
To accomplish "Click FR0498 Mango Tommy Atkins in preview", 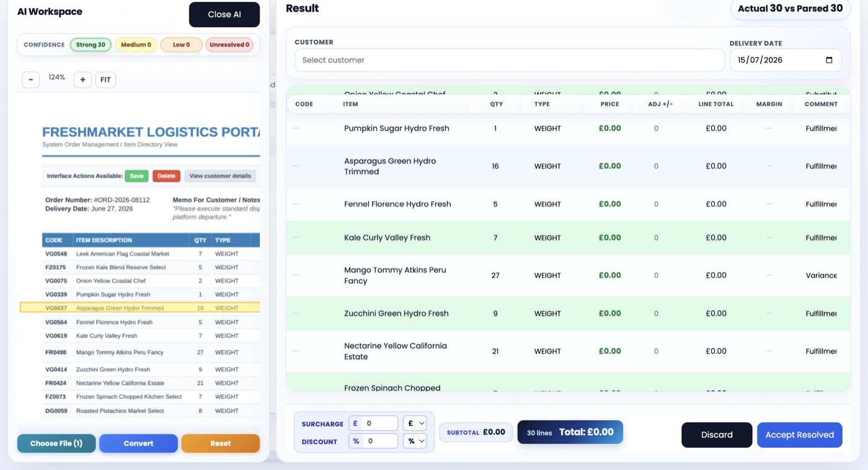I will coord(151,352).
